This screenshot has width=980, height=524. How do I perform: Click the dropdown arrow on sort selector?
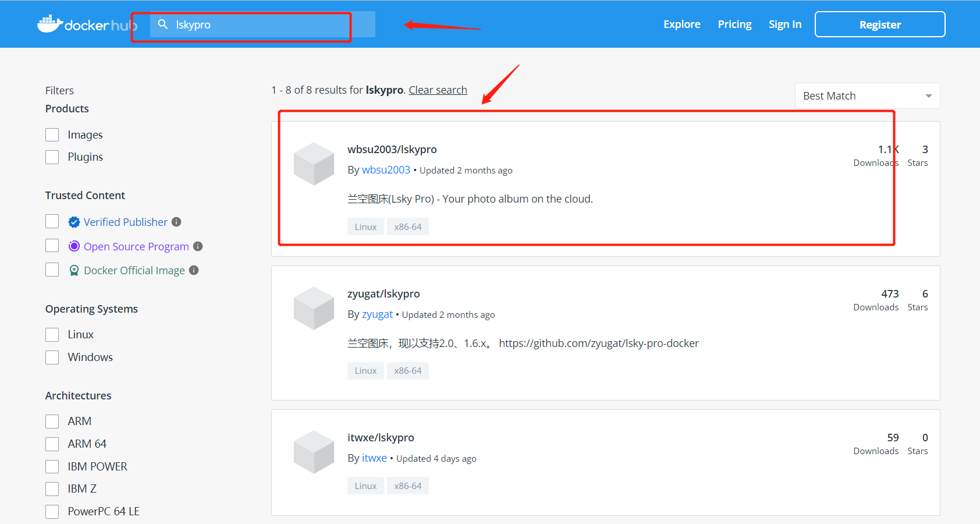pyautogui.click(x=929, y=95)
